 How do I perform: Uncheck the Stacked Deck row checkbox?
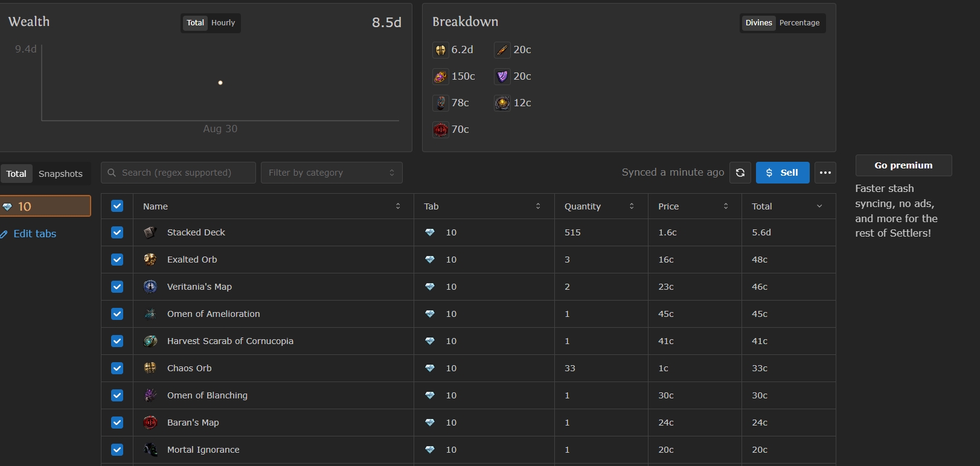pyautogui.click(x=117, y=232)
